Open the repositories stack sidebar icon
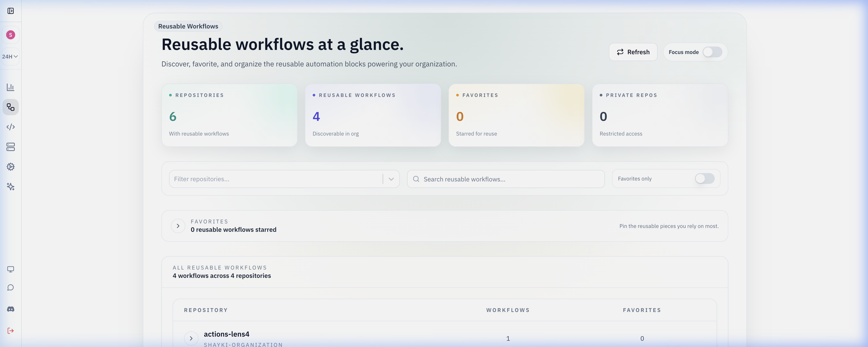Image resolution: width=868 pixels, height=347 pixels. point(11,147)
